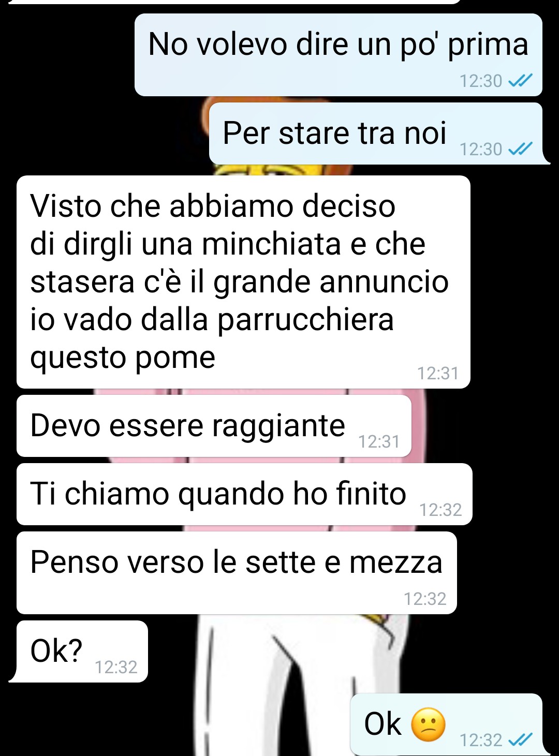Tap the 12:32 time beside 'Ok?'
The width and height of the screenshot is (559, 756).
[x=116, y=667]
